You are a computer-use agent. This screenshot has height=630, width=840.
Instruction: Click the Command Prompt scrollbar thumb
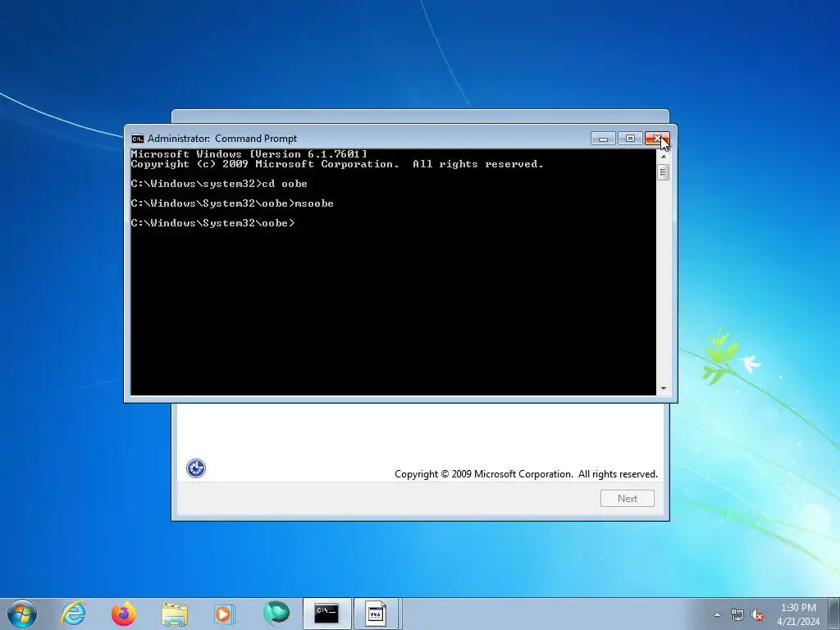click(664, 172)
